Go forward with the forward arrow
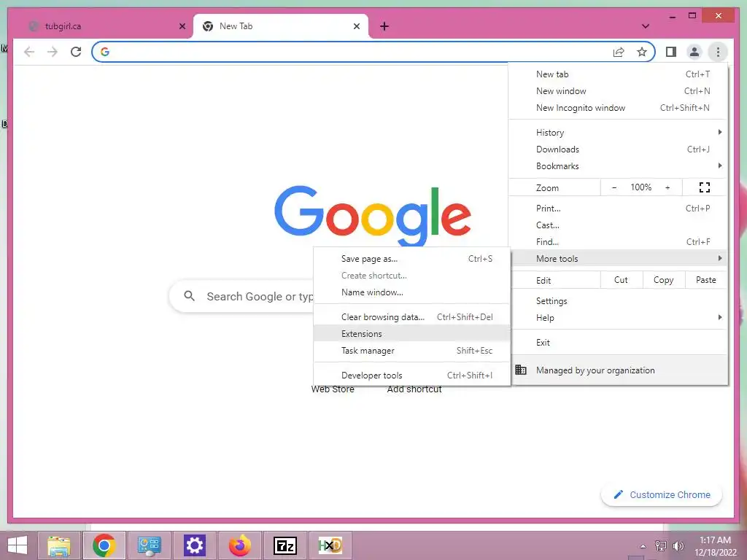This screenshot has width=747, height=560. click(x=53, y=52)
